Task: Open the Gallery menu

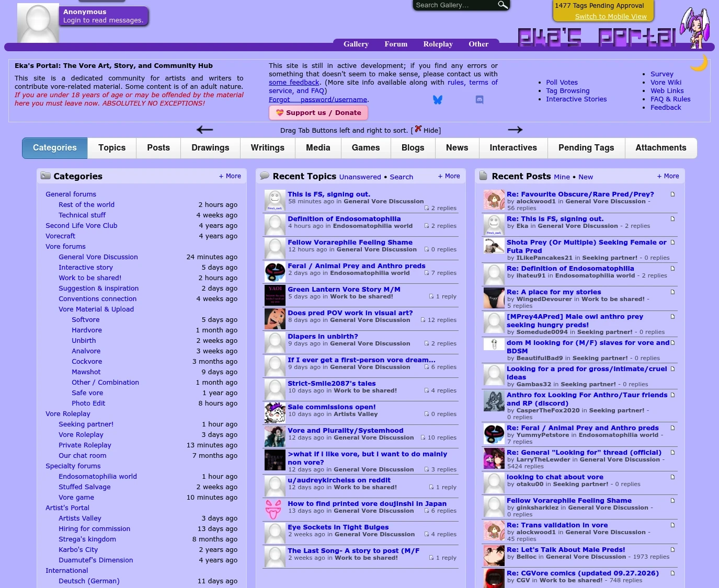Action: [x=356, y=44]
